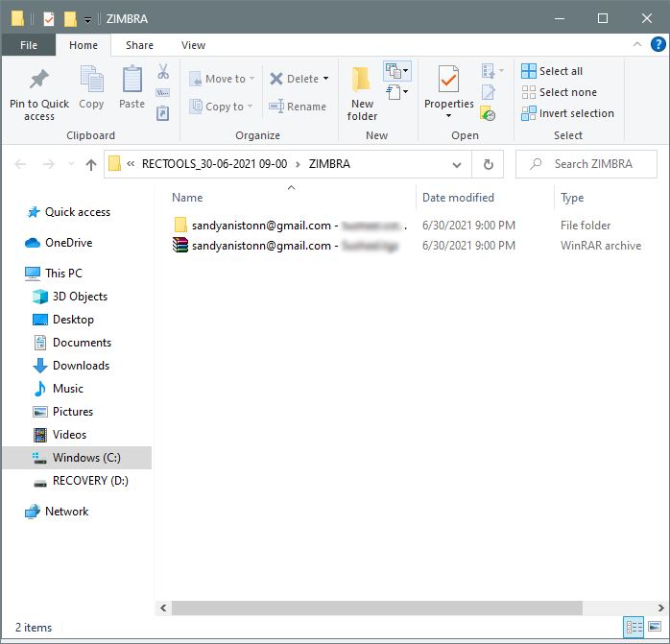Click the Paste shortcut icon
670x644 pixels.
coord(163,113)
